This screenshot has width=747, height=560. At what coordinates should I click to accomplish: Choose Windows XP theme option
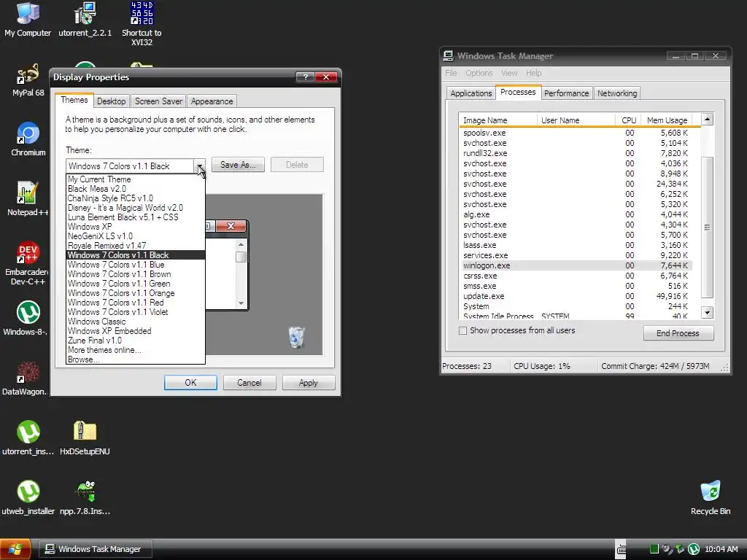(135, 227)
